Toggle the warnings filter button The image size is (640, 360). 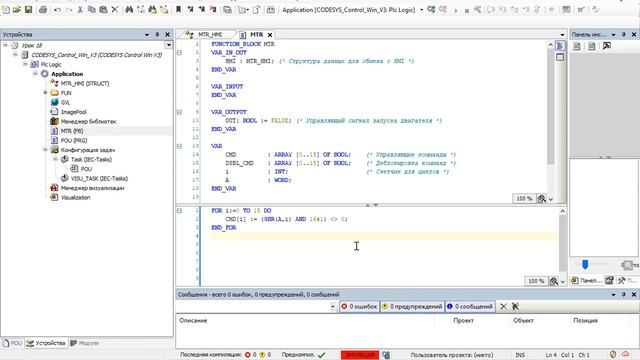(412, 307)
